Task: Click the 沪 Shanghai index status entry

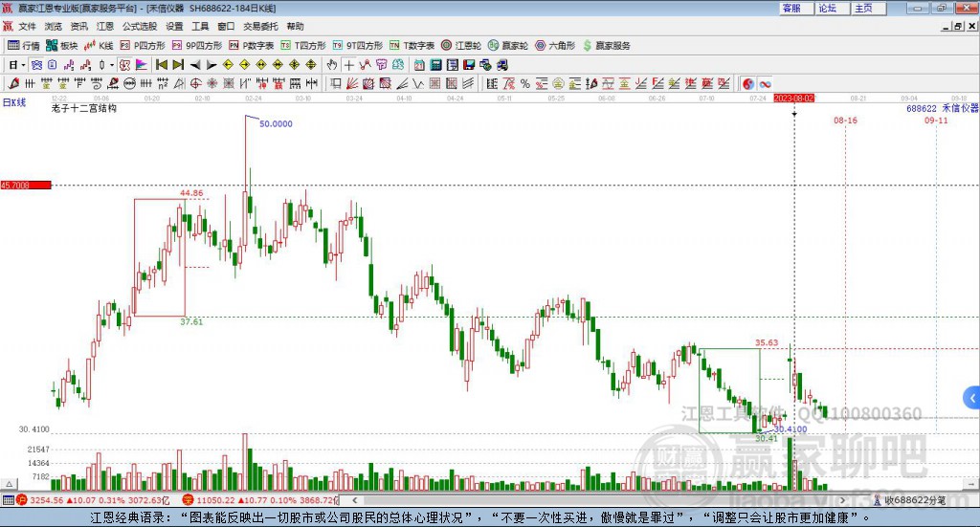Action: click(93, 500)
